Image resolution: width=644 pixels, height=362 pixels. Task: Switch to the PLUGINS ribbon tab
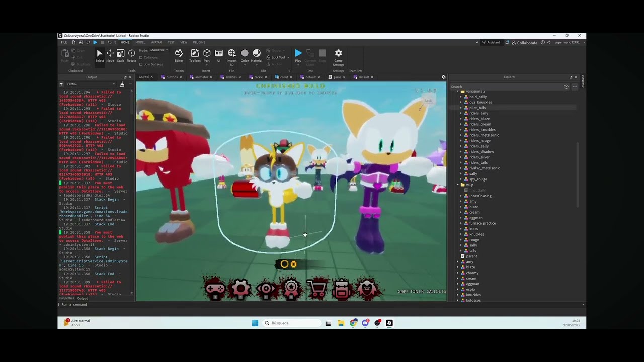coord(199,42)
